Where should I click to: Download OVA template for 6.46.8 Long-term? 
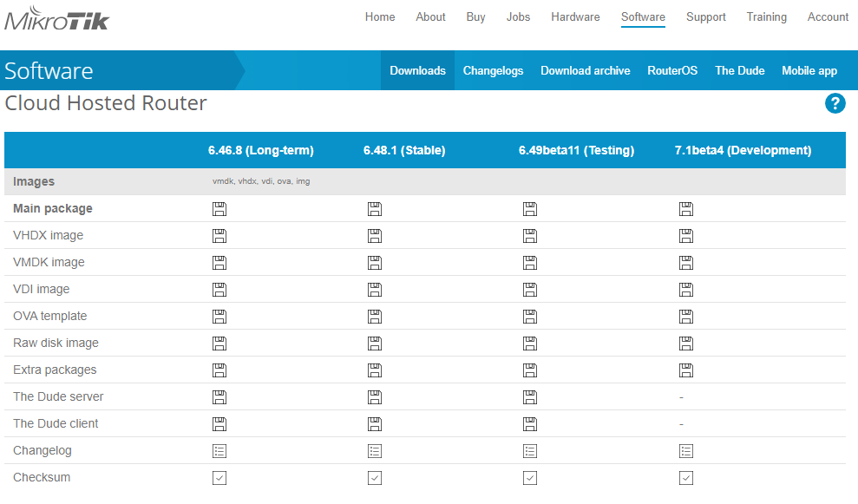(219, 316)
